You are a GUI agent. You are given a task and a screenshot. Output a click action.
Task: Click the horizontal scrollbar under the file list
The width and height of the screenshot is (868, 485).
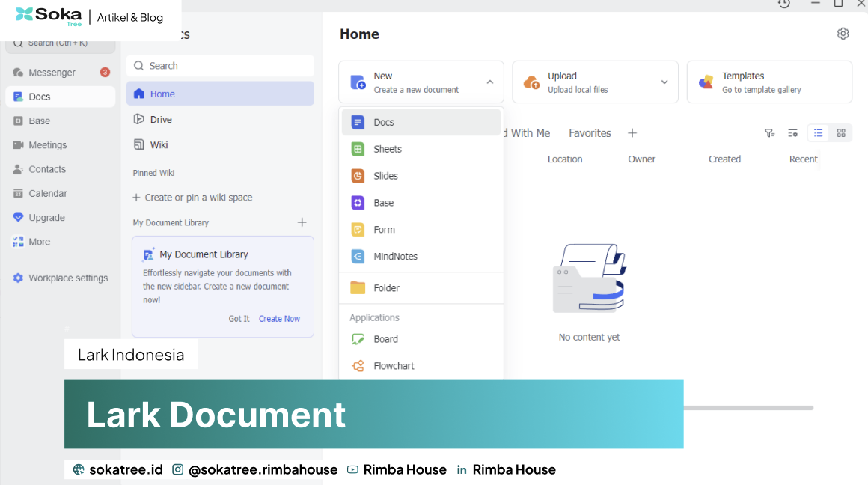[748, 408]
